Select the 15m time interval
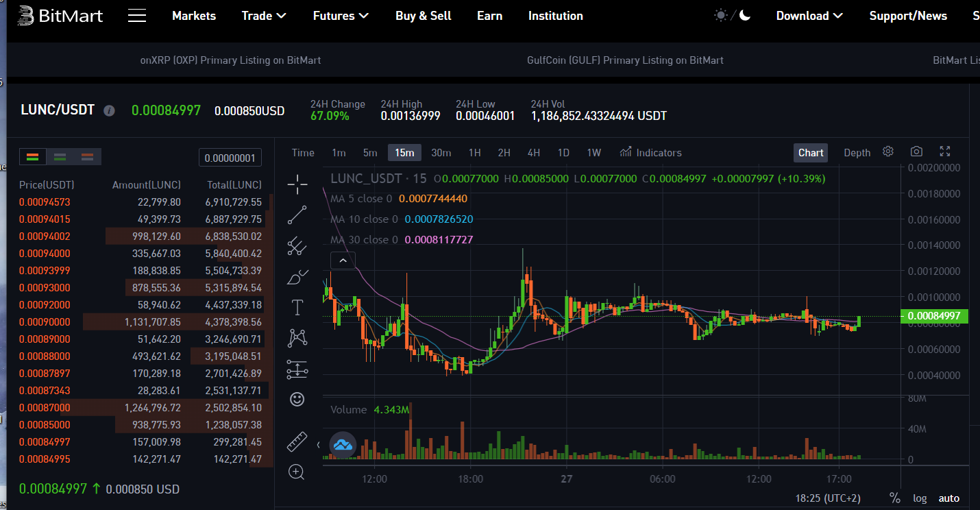This screenshot has width=980, height=510. pyautogui.click(x=404, y=153)
